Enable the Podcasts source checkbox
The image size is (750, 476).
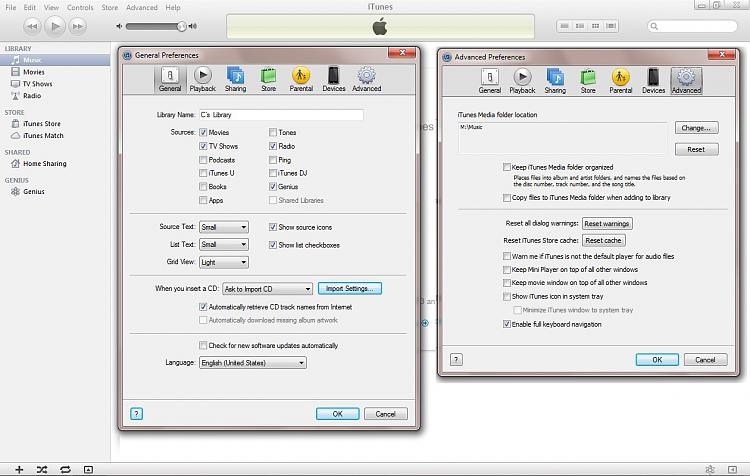click(203, 160)
